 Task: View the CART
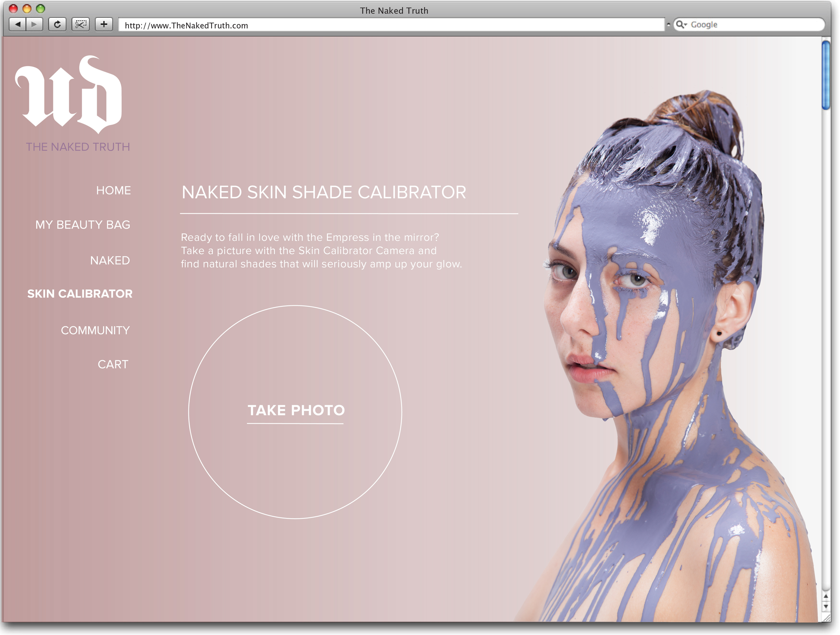coord(113,364)
